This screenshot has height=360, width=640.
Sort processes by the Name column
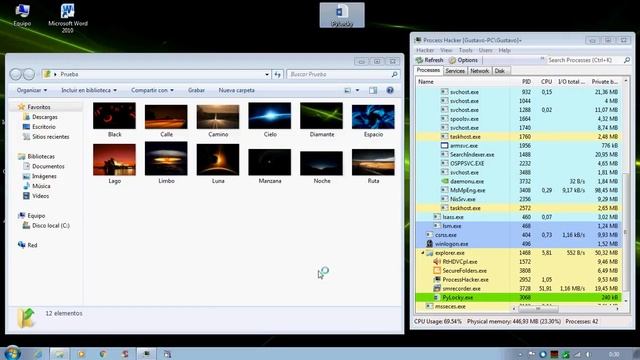463,82
